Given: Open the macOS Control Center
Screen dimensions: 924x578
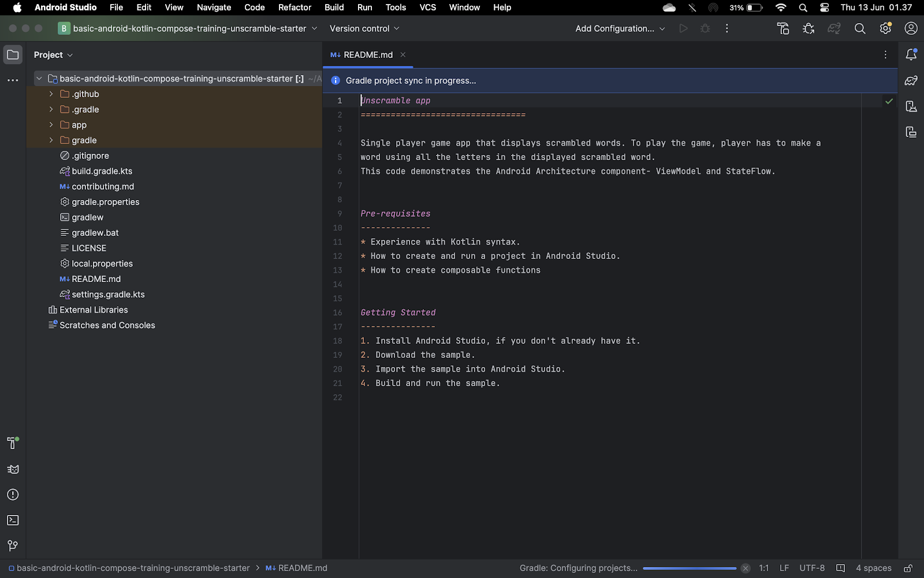Looking at the screenshot, I should click(x=825, y=8).
